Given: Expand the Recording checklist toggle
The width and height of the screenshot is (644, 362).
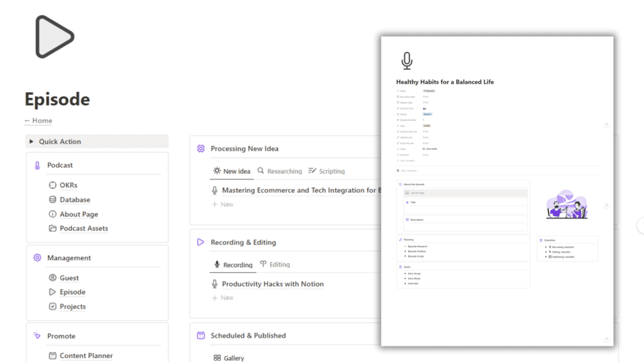Looking at the screenshot, I should coord(546,247).
